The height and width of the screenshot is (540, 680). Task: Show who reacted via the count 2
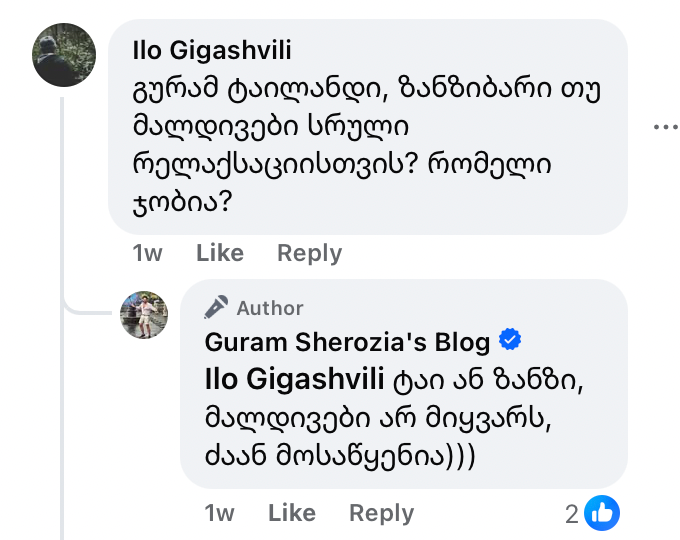coord(571,514)
